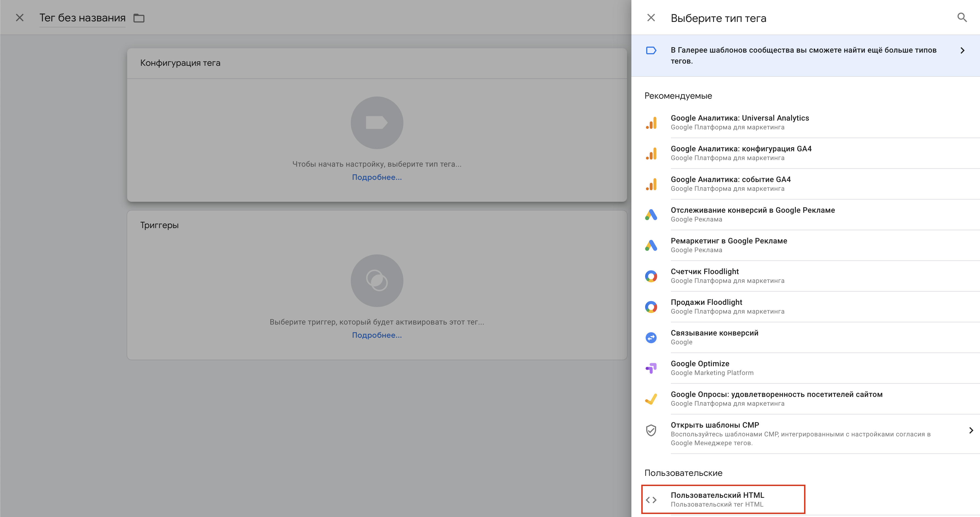This screenshot has width=980, height=517.
Task: Select the Universal Analytics bar chart icon
Action: click(651, 123)
